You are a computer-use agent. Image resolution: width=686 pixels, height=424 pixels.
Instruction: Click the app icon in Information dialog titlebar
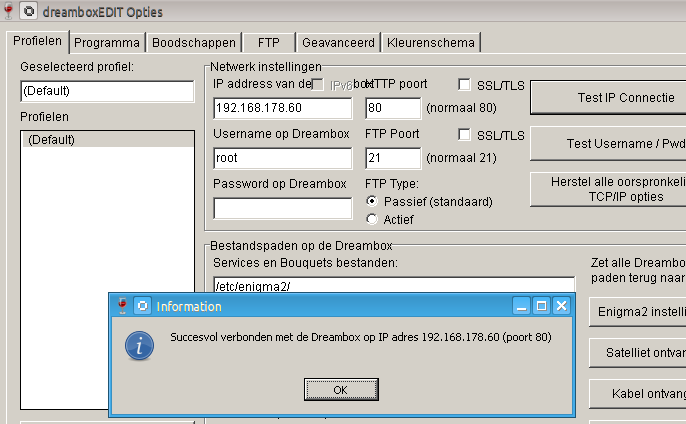(x=143, y=306)
